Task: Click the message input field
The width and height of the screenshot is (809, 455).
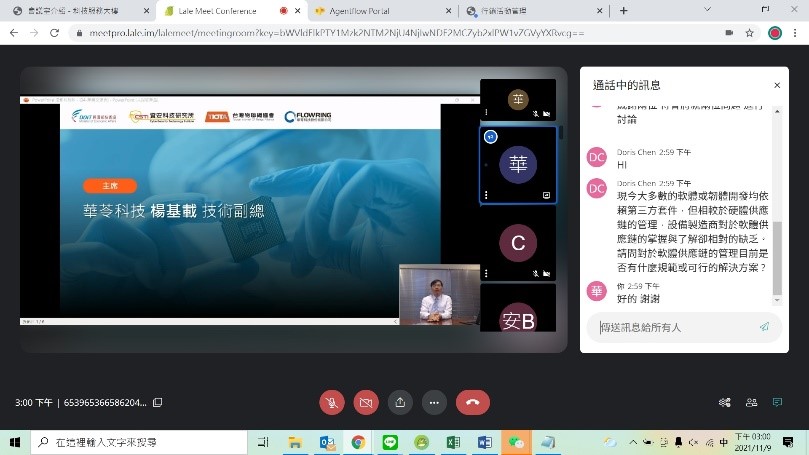Action: point(676,327)
